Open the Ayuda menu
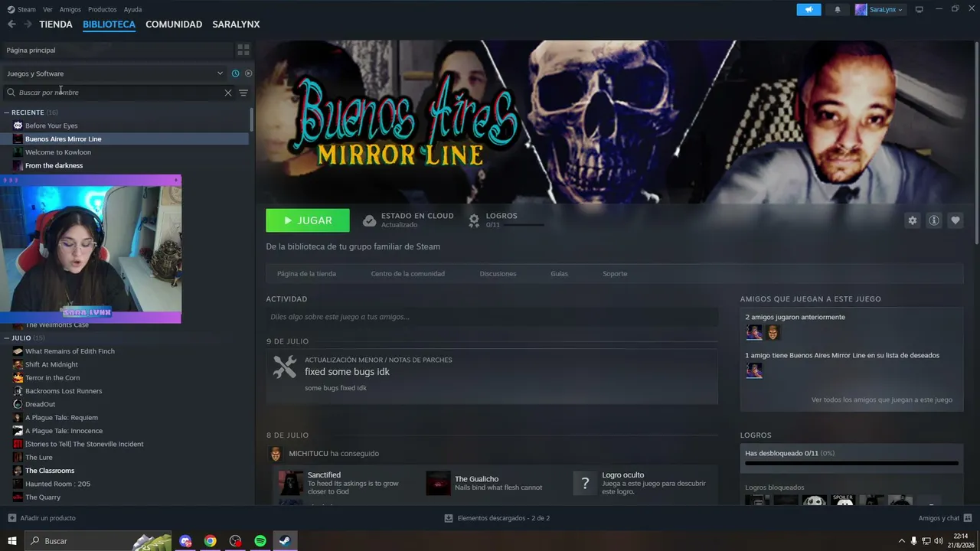Viewport: 980px width, 551px height. point(132,9)
